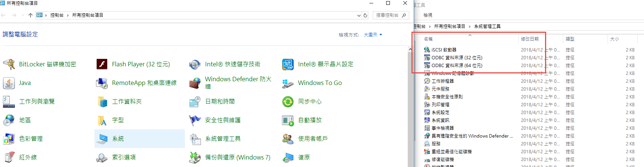Click 所有控制台項目 in the breadcrumb
Image resolution: width=644 pixels, height=167 pixels.
[x=87, y=15]
